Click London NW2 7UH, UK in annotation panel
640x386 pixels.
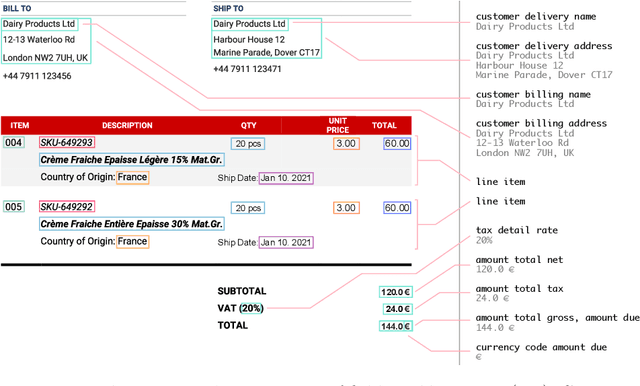pos(525,153)
